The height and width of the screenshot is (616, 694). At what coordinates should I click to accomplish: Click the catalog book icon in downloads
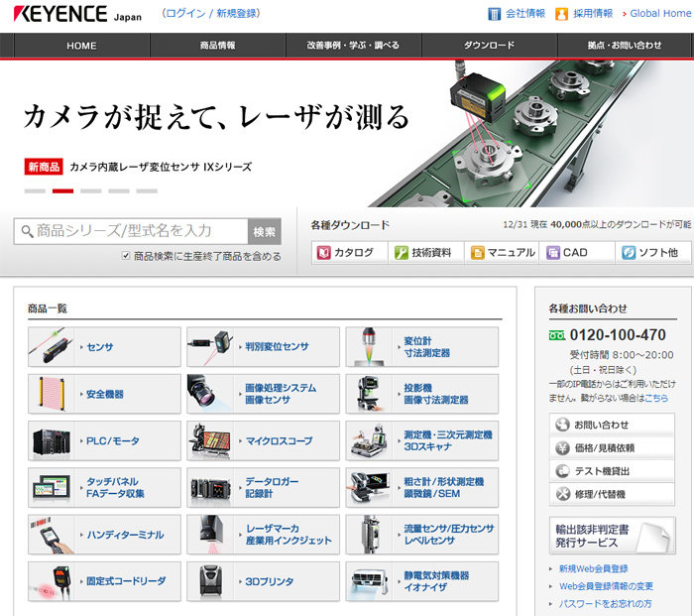click(323, 253)
